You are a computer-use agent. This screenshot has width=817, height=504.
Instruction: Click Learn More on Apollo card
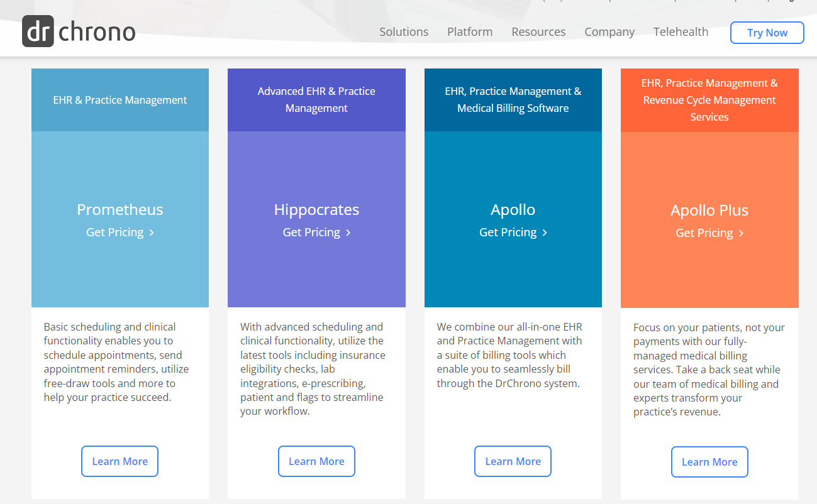coord(513,461)
